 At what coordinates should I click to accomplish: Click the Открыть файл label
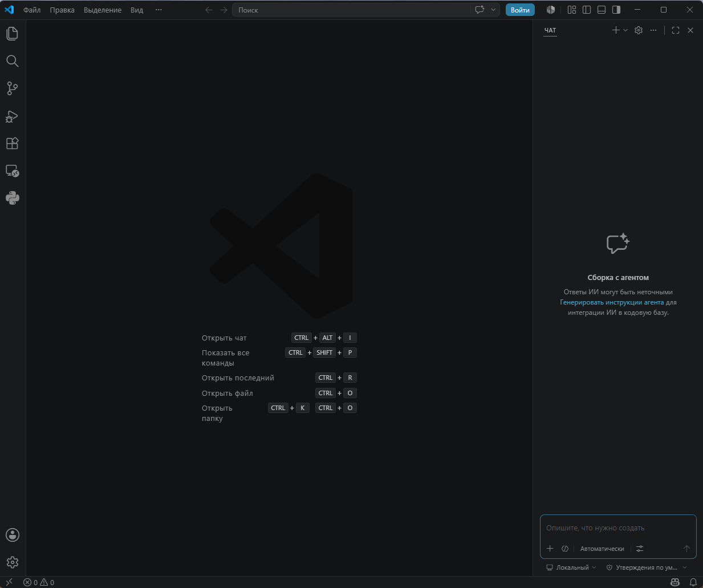[x=227, y=394]
